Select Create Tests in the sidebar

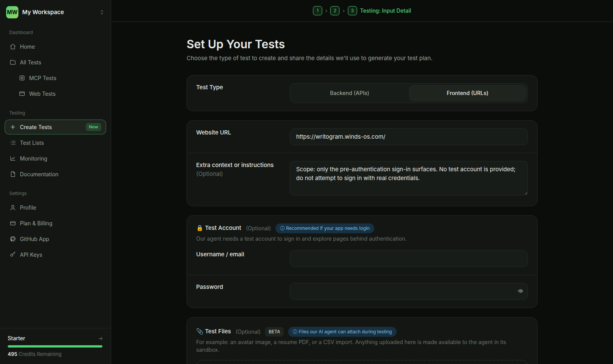tap(55, 127)
